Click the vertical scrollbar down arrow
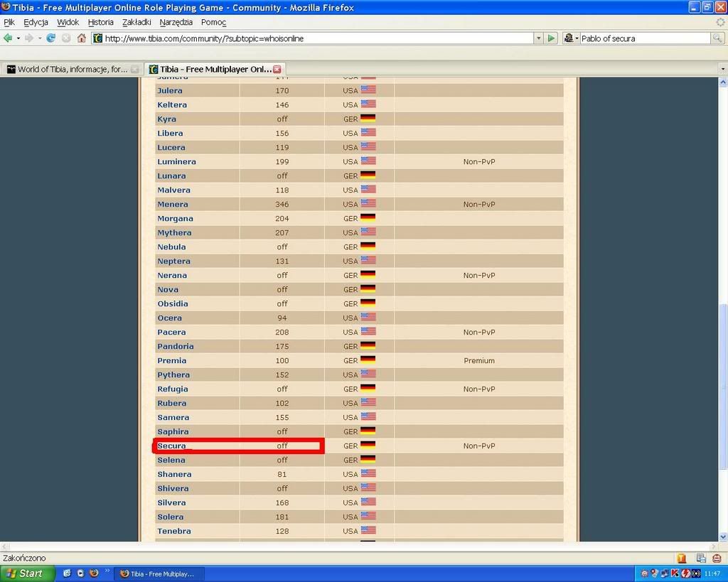 (723, 537)
